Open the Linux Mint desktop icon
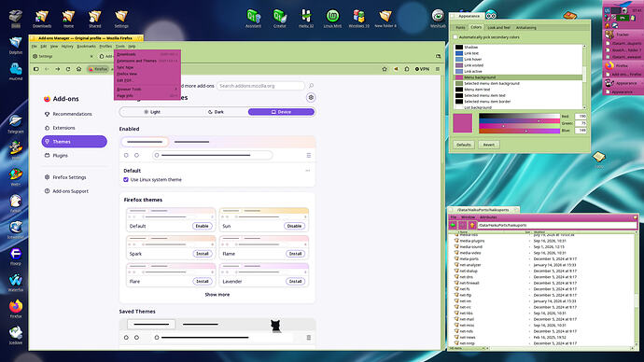This screenshot has height=362, width=644. point(332,19)
